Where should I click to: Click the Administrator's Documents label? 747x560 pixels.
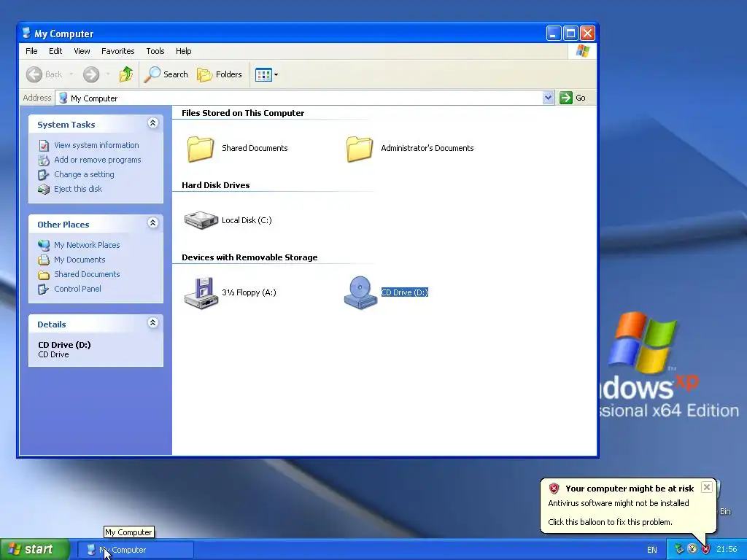click(427, 148)
